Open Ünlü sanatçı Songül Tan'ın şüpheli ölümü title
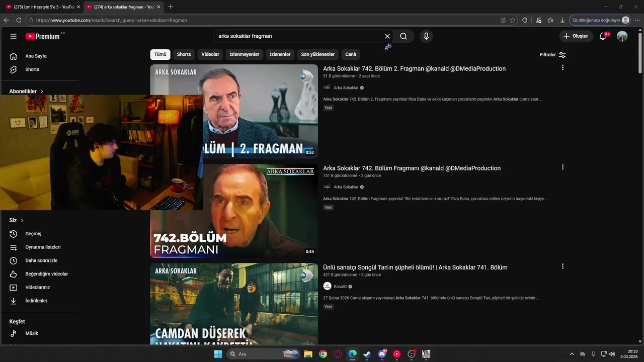Viewport: 644px width, 362px height. point(415,267)
